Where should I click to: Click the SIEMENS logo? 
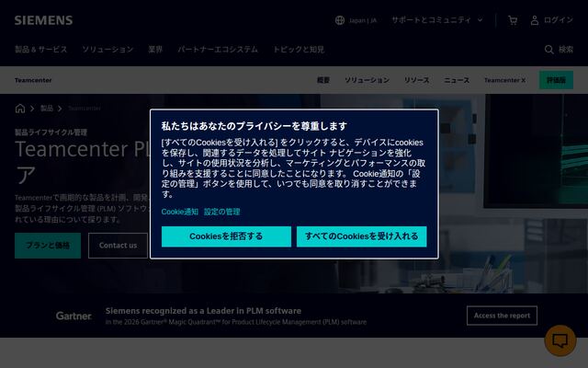point(43,20)
